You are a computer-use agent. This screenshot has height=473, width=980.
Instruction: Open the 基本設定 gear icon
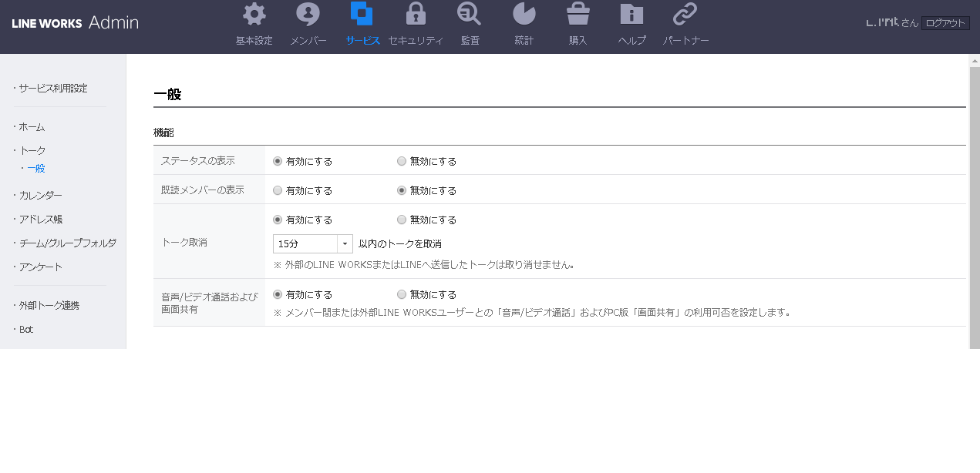254,15
